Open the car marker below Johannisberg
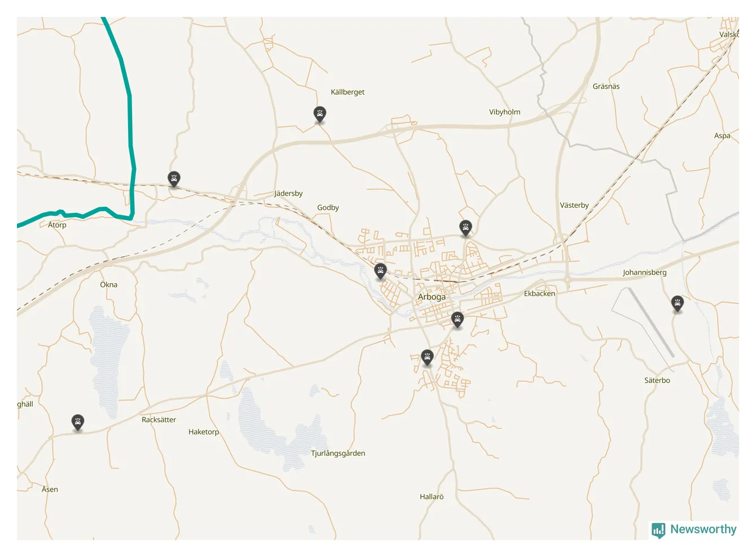 (678, 304)
